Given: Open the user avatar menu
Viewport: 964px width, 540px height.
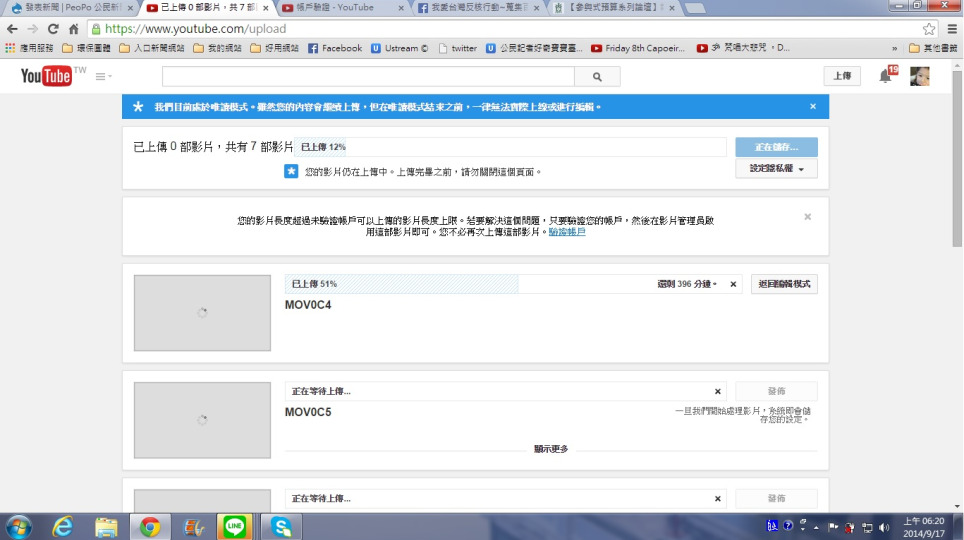Looking at the screenshot, I should click(x=919, y=76).
